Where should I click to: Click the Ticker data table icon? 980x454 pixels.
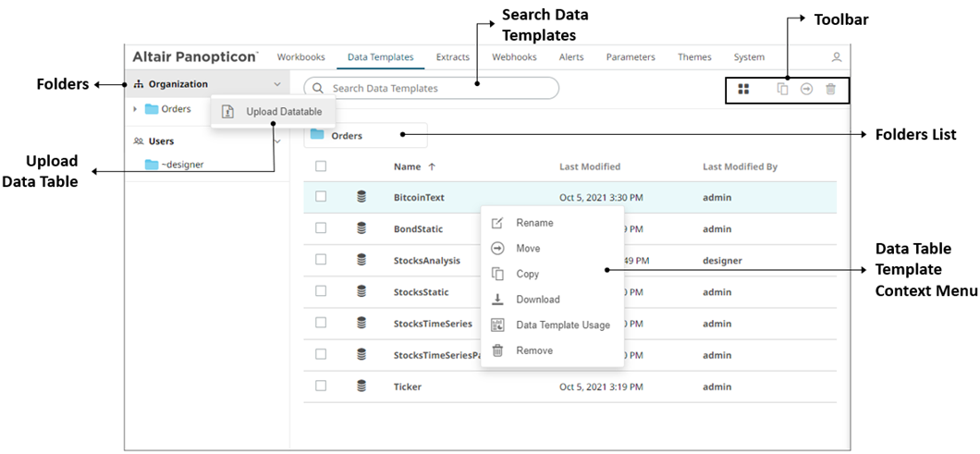tap(361, 387)
